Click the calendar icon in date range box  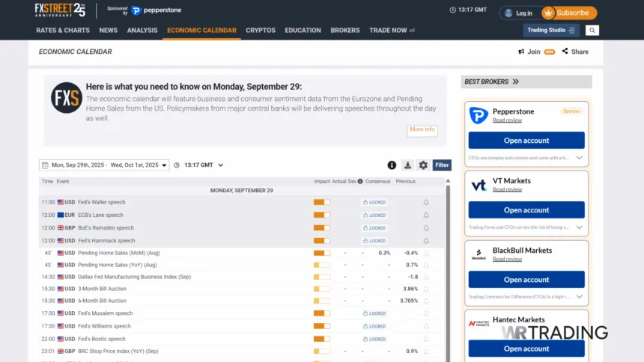point(45,165)
